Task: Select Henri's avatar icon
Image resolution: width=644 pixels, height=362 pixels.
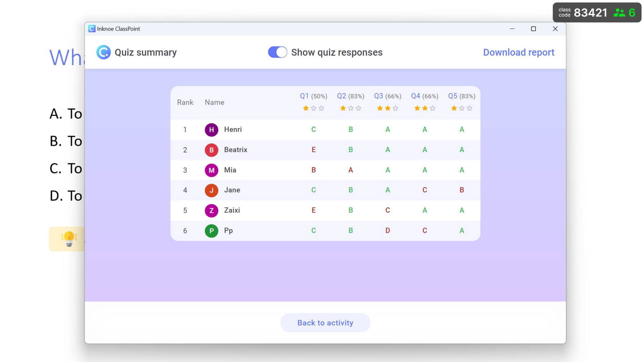Action: pos(211,130)
